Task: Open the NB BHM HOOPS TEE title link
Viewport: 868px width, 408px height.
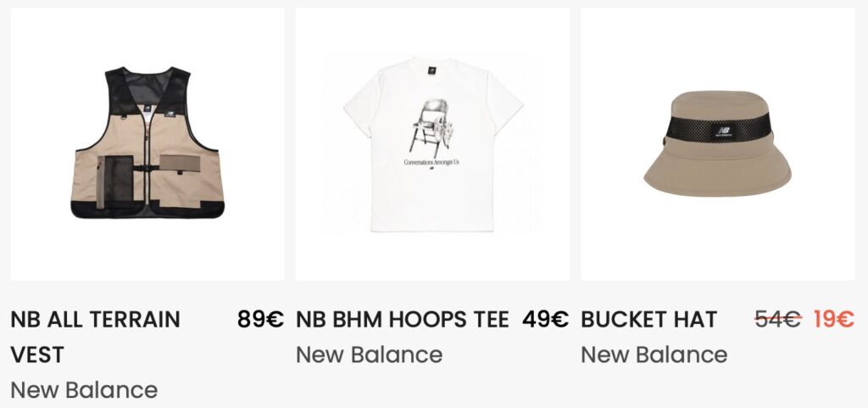Action: coord(403,320)
